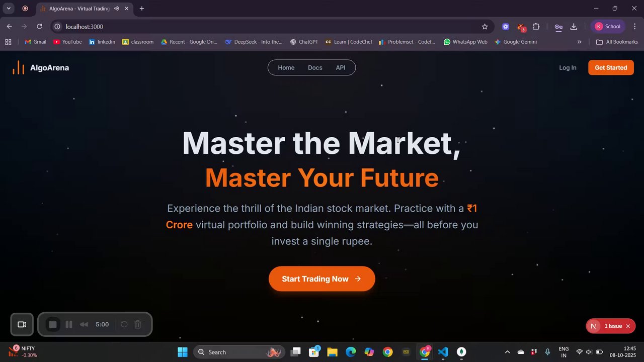Open the Log In link
The height and width of the screenshot is (362, 644).
(x=568, y=67)
